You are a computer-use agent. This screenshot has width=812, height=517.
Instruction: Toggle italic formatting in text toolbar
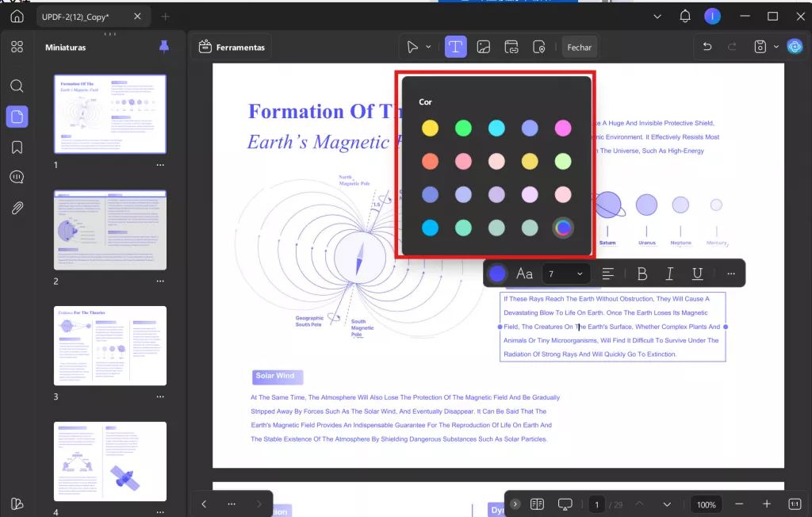(669, 274)
